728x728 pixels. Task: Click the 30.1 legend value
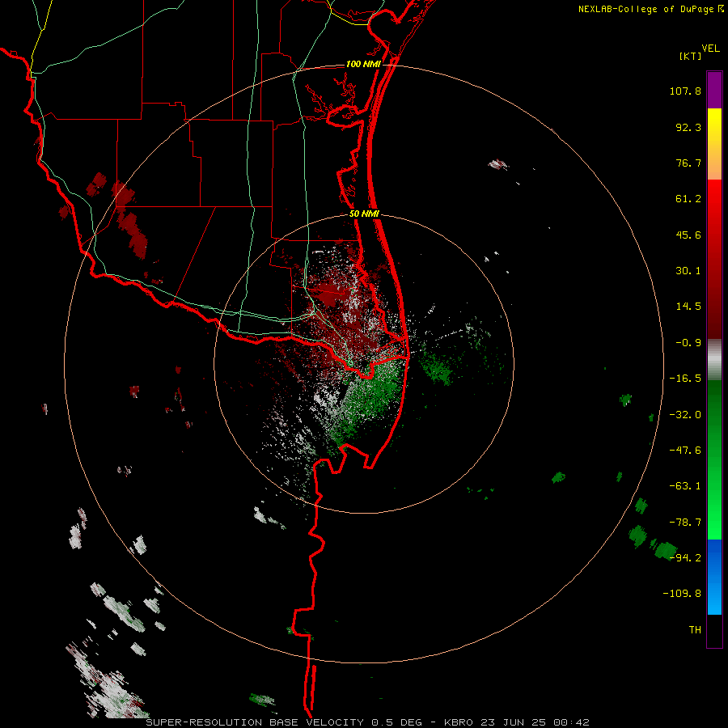pos(688,271)
